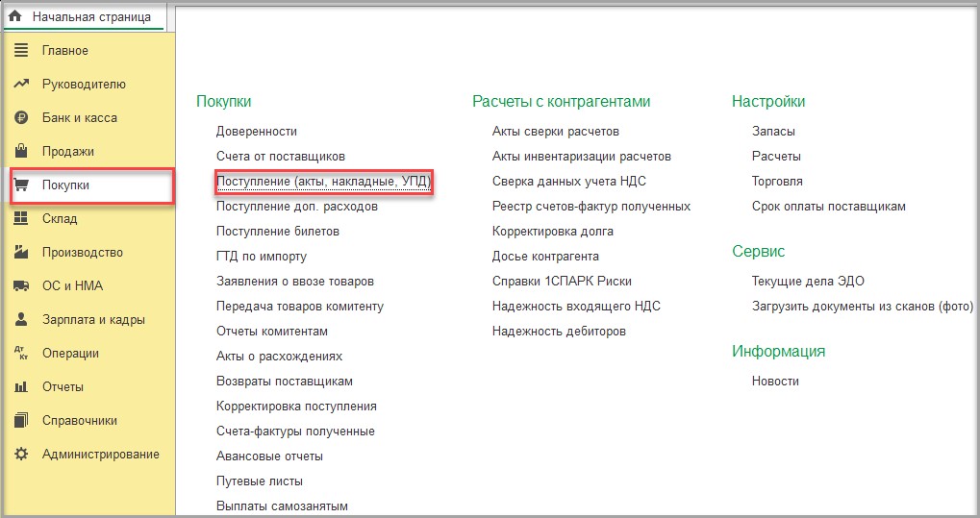
Task: Click the Производство factory icon
Action: 21,252
